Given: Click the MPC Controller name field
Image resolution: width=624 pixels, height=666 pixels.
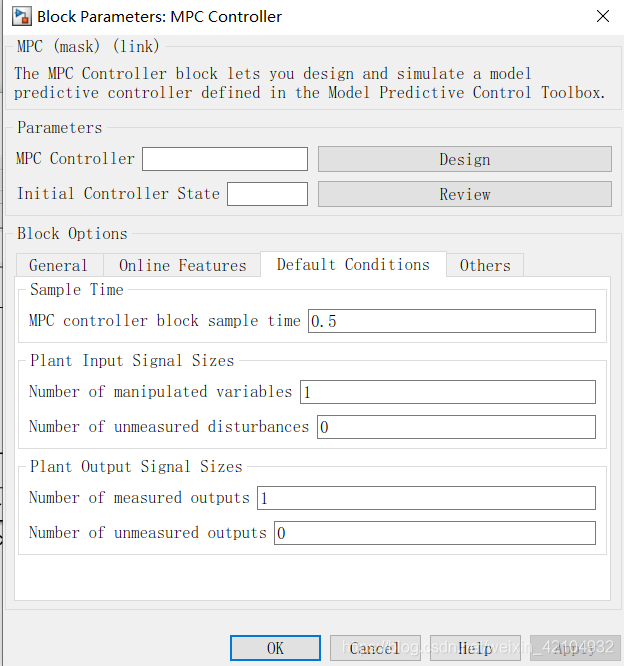Looking at the screenshot, I should tap(225, 159).
